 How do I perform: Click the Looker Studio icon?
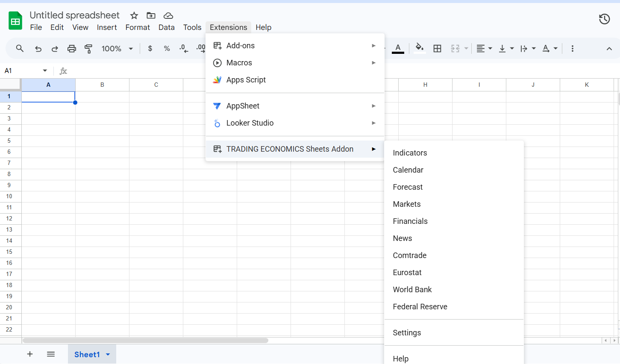point(217,123)
